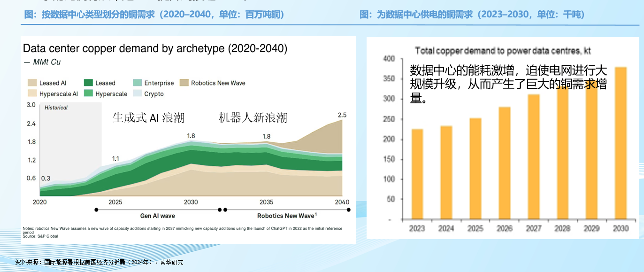Select the 资料来源 source footnote text
The height and width of the screenshot is (272, 644).
99,262
